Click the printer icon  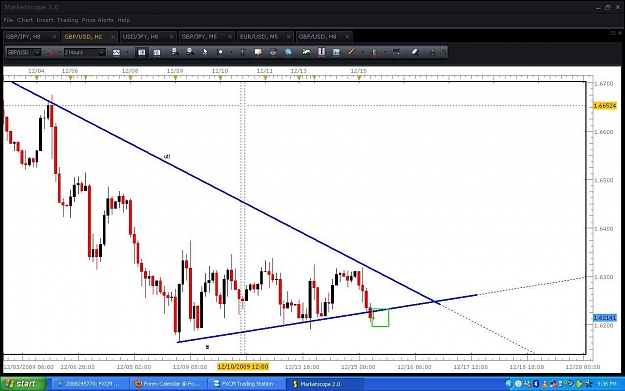tap(273, 52)
